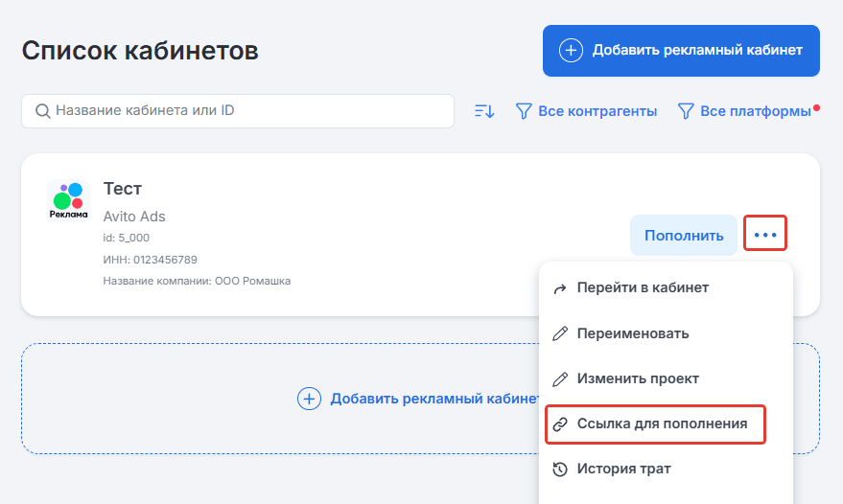Screen dimensions: 843x504
Task: Select Перейти в кабинет menu item
Action: 666,288
